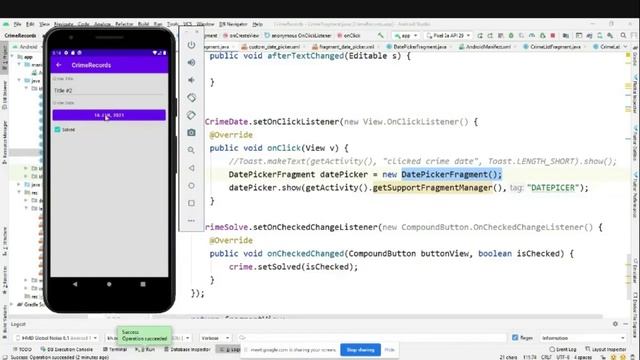Open the Database Inspector tool window
Viewport: 640px width, 360px height.
click(x=187, y=349)
